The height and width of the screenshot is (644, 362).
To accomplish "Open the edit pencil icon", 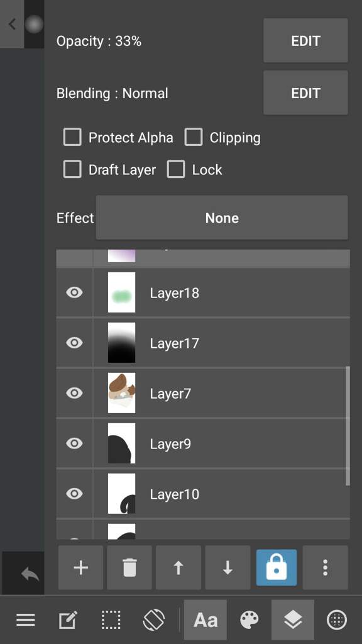I will click(68, 619).
